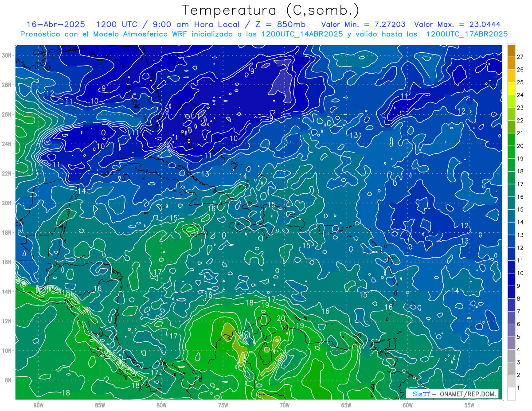Click colorbar scale label '15'
The height and width of the screenshot is (411, 532).
520,209
